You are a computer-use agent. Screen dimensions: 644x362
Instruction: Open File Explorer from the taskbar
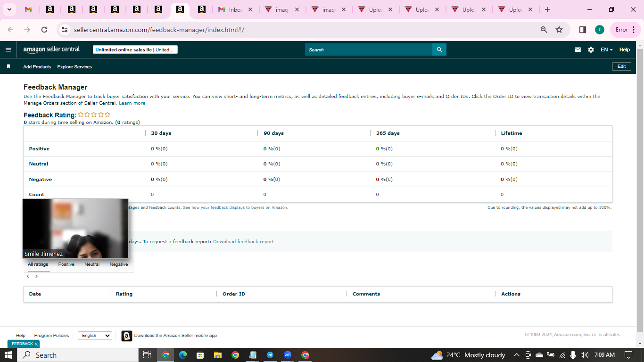(217, 355)
